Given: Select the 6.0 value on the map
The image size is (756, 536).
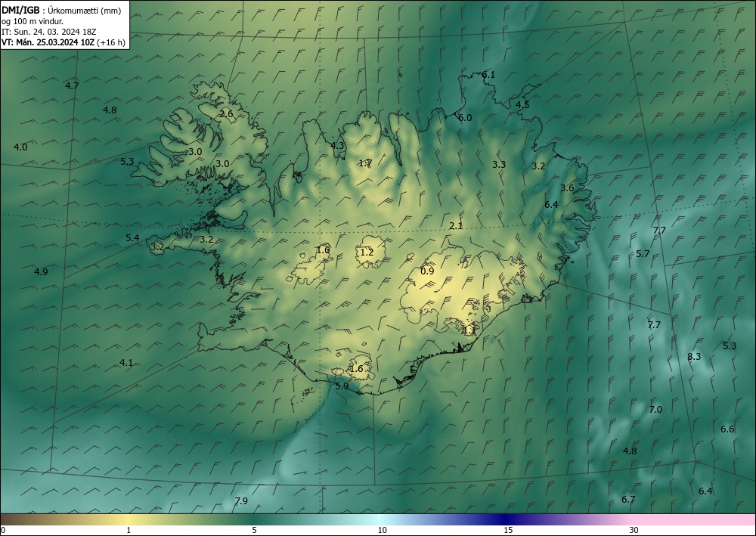Looking at the screenshot, I should click(465, 118).
